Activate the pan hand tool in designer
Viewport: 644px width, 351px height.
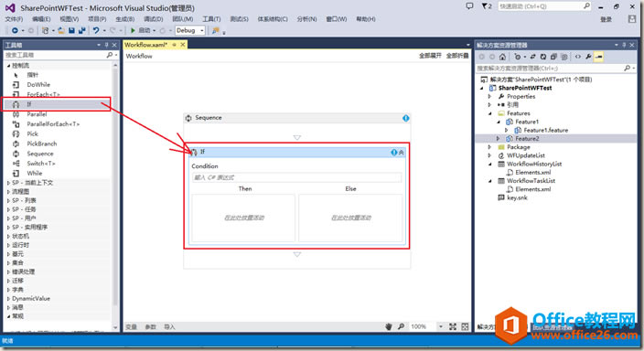389,326
